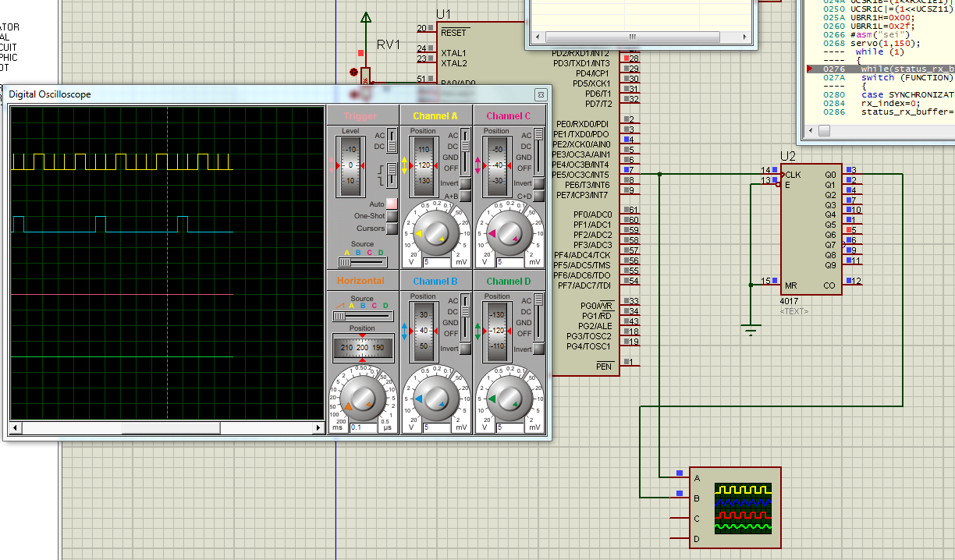The width and height of the screenshot is (955, 560).
Task: Enable the C+D sum mode
Action: pos(539,197)
